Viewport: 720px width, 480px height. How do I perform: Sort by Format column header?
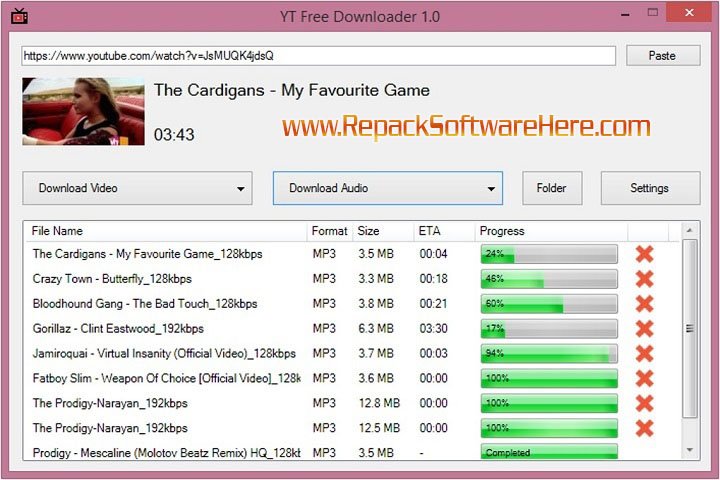(x=329, y=231)
